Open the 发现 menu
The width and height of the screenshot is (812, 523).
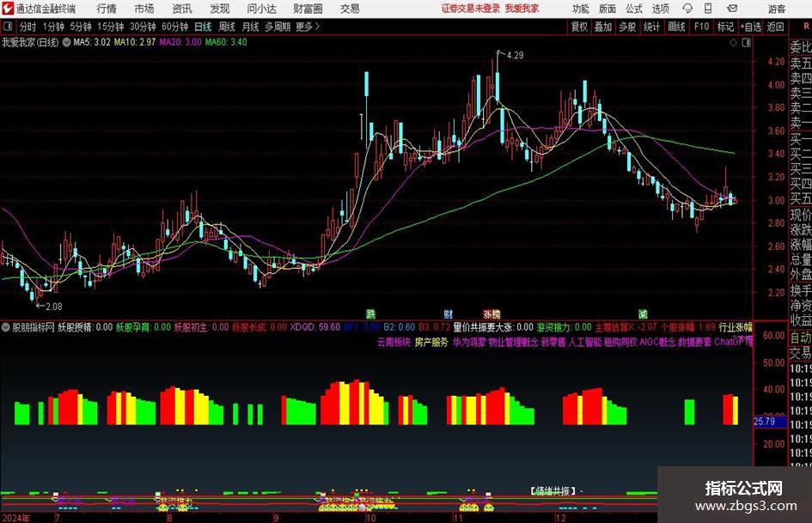pyautogui.click(x=220, y=9)
